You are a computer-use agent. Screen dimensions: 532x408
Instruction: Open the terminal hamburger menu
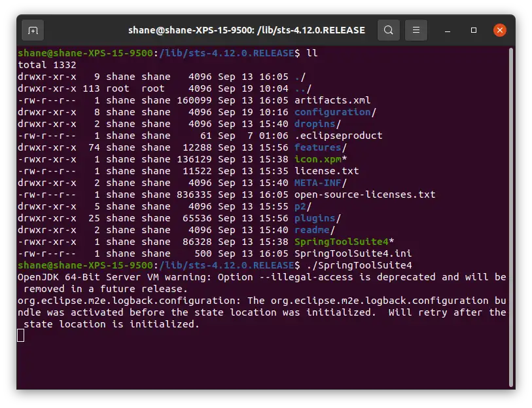pos(416,31)
